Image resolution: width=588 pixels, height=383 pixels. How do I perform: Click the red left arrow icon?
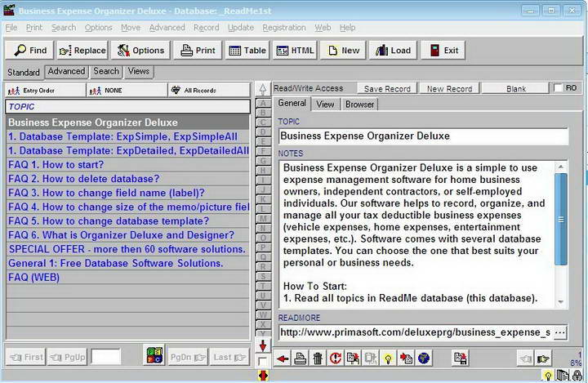click(x=283, y=359)
